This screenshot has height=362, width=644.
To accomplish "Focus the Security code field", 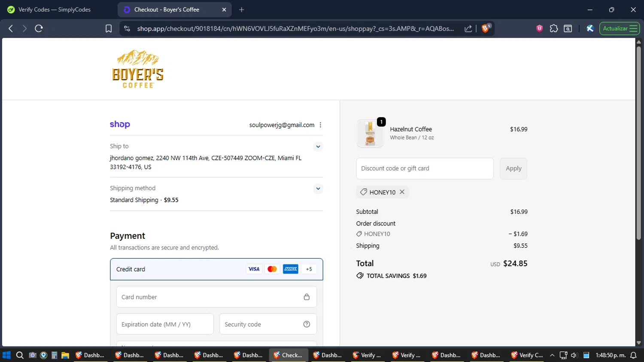I will [268, 324].
